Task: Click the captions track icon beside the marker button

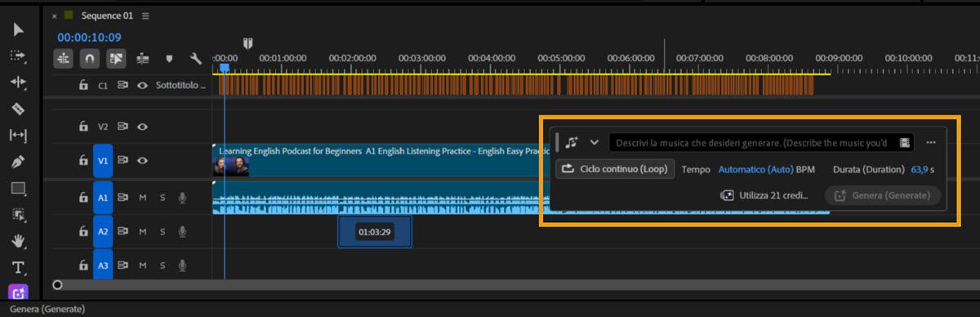Action: pyautogui.click(x=144, y=59)
